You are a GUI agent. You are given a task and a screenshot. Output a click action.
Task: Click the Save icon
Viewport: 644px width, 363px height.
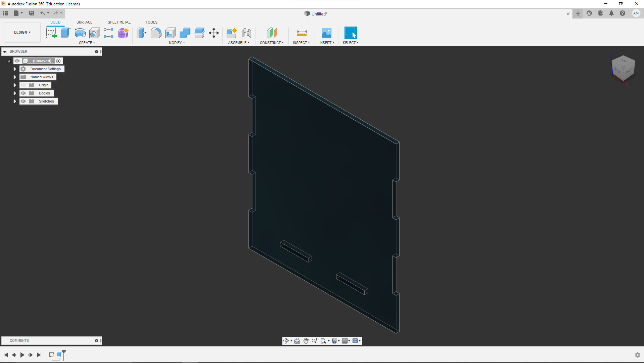pyautogui.click(x=32, y=13)
